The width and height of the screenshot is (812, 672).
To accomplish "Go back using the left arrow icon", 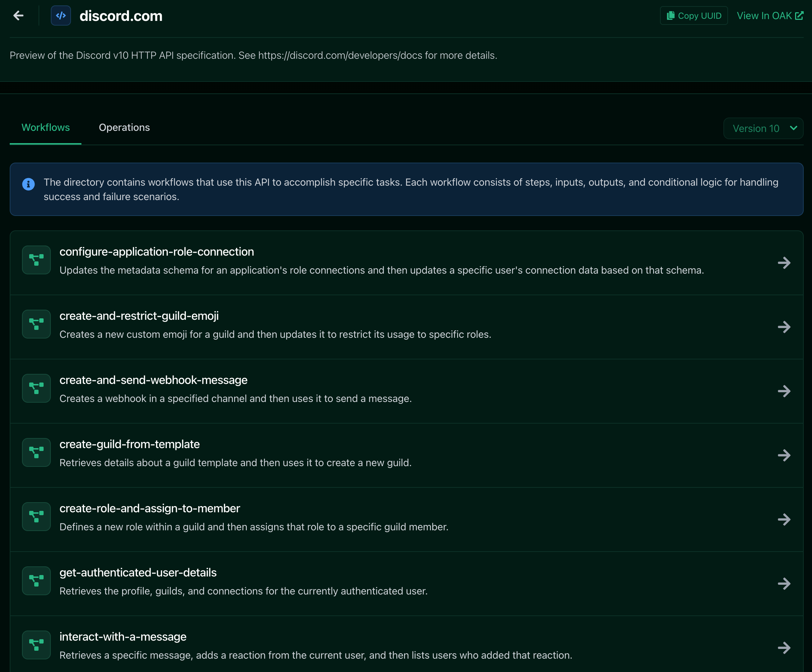I will click(x=19, y=16).
